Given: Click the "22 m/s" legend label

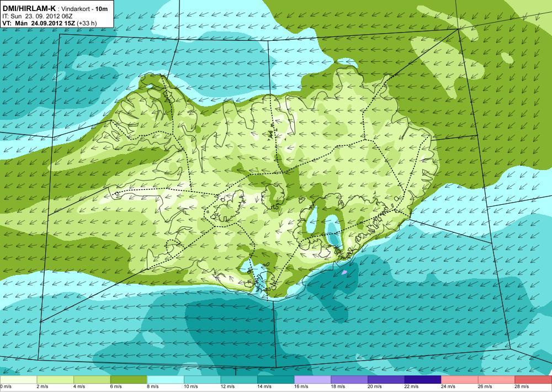Looking at the screenshot, I should coord(412,386).
